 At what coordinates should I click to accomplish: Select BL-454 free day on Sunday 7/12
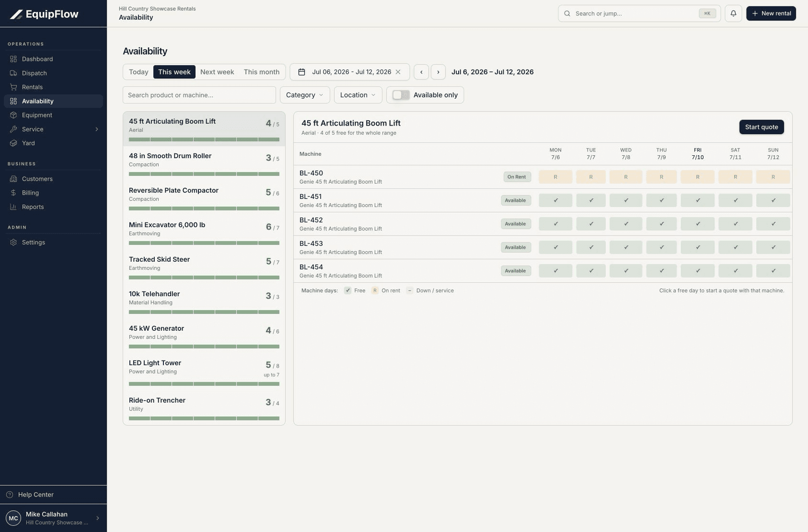click(773, 271)
